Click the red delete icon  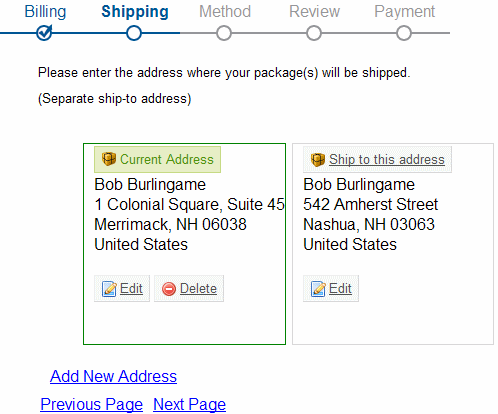[x=169, y=289]
